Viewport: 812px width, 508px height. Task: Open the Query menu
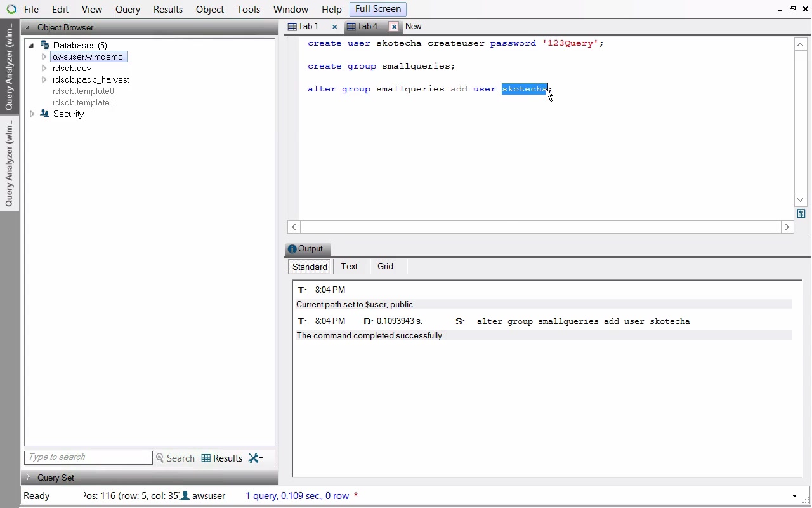pyautogui.click(x=128, y=10)
